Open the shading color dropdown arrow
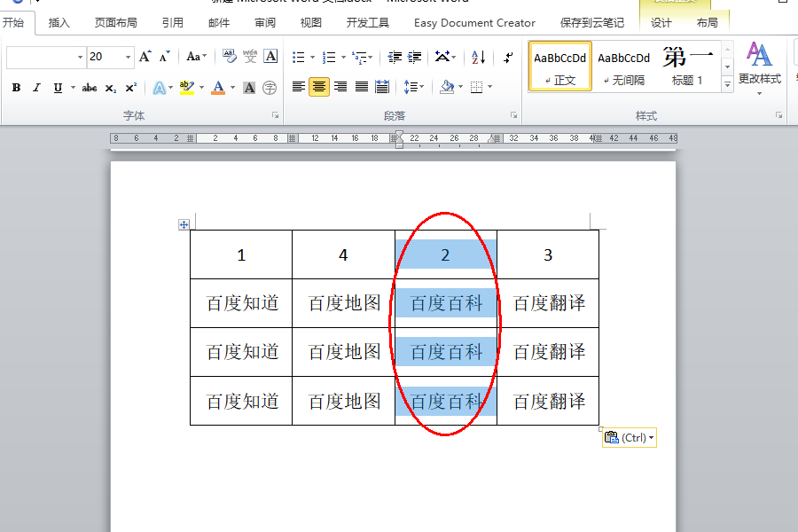Image resolution: width=798 pixels, height=532 pixels. 460,87
